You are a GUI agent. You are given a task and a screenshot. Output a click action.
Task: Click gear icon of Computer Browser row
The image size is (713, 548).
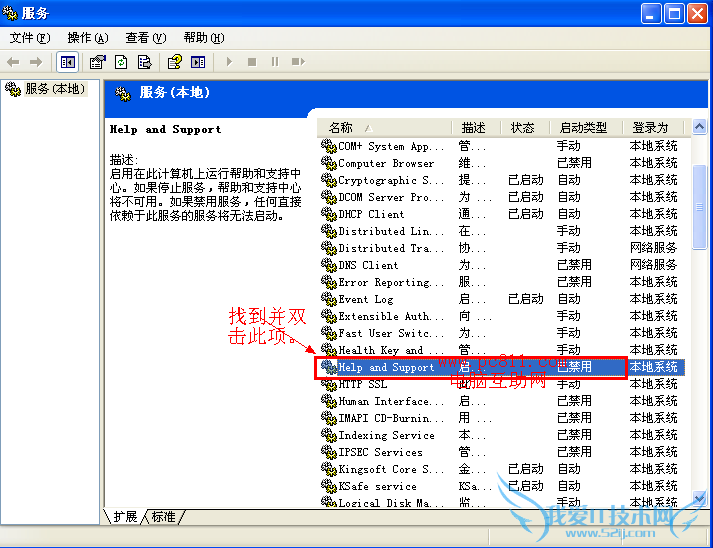point(328,163)
